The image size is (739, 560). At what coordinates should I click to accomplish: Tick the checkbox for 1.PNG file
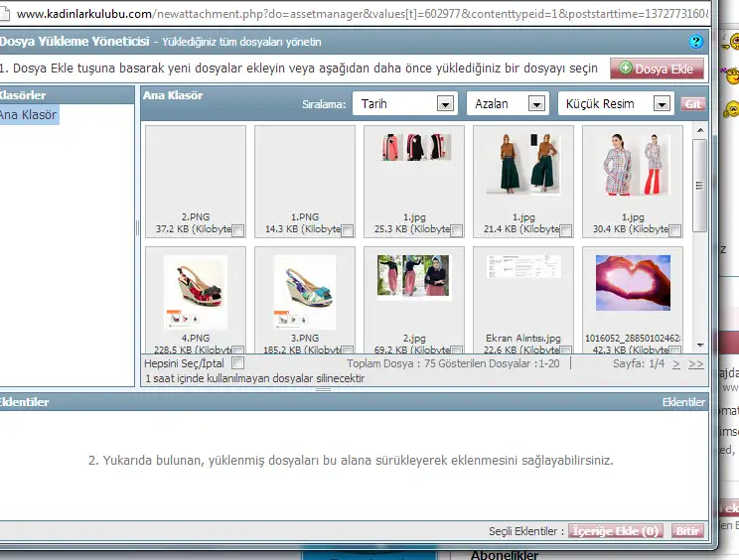tap(348, 230)
